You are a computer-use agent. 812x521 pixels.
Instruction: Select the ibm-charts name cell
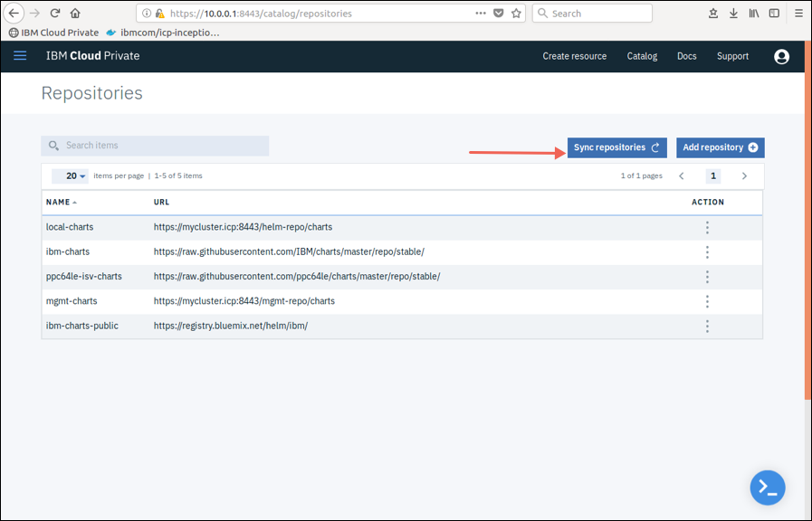[x=67, y=252]
